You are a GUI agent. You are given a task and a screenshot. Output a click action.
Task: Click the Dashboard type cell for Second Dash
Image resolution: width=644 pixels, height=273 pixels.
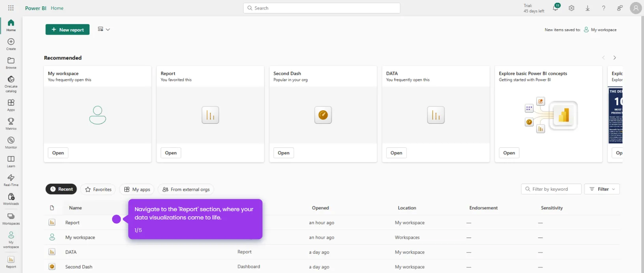point(249,267)
